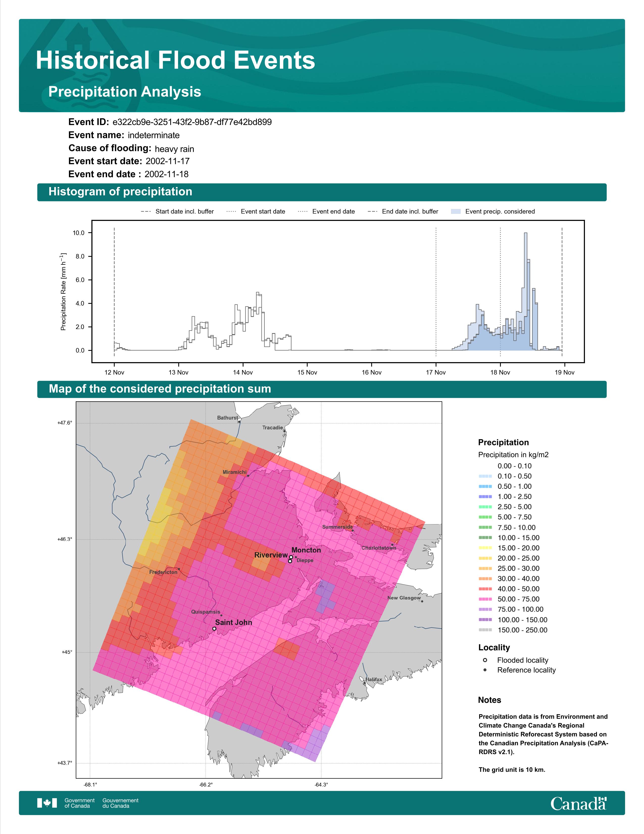Click the 0.10 - 0.50 legend swatch
Viewport: 644px width, 834px height.
pyautogui.click(x=485, y=476)
